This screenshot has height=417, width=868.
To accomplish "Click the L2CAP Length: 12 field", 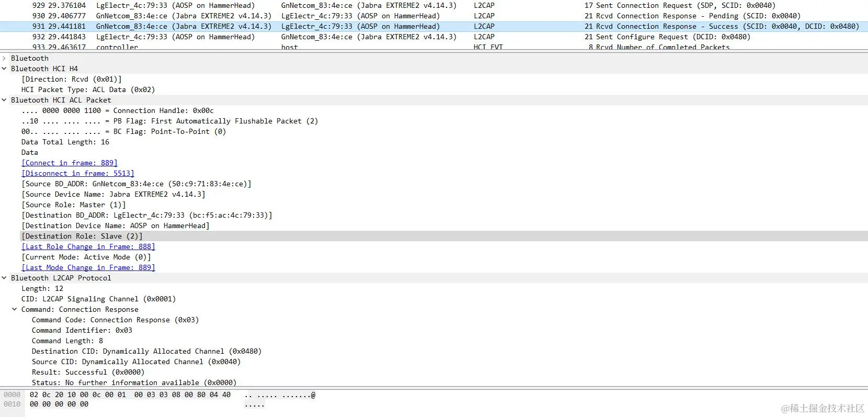I will pos(42,288).
